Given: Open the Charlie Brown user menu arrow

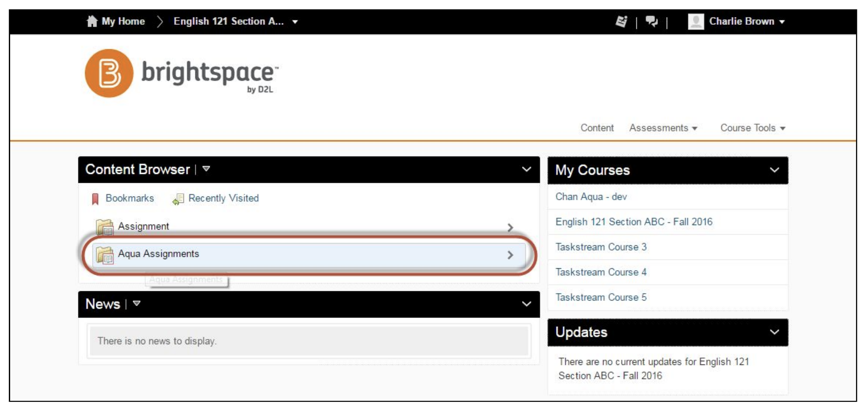Looking at the screenshot, I should (x=782, y=22).
